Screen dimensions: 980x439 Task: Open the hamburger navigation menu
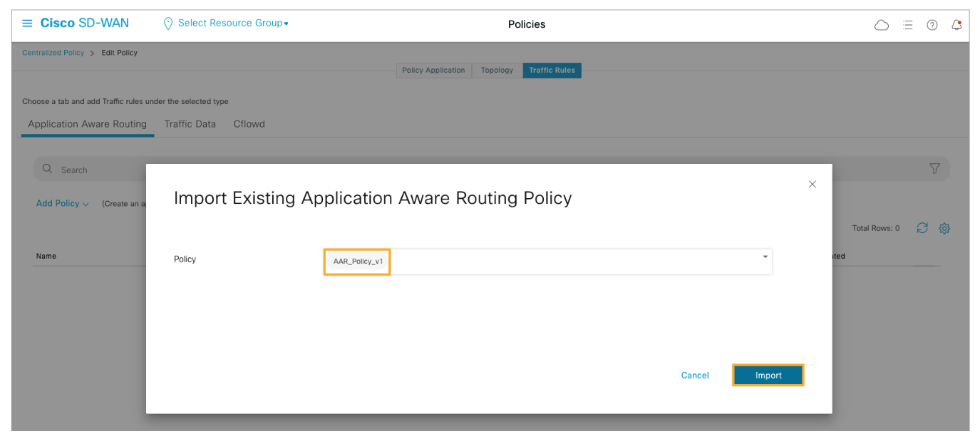(x=27, y=24)
